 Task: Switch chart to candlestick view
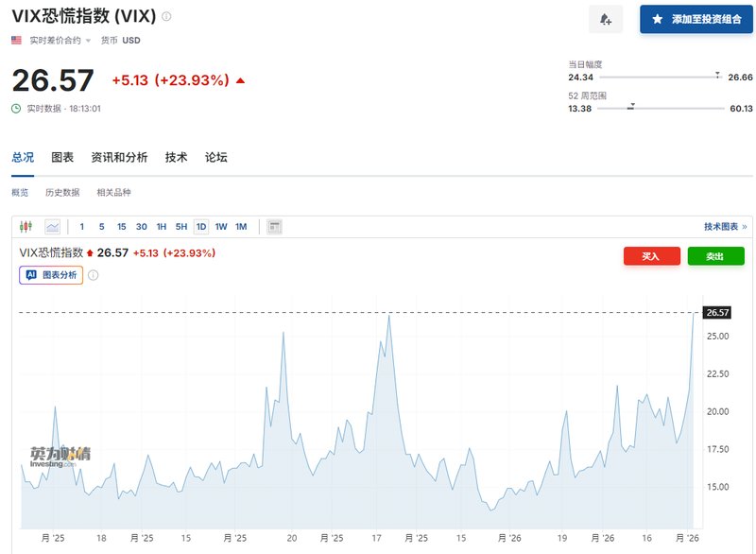pyautogui.click(x=26, y=227)
